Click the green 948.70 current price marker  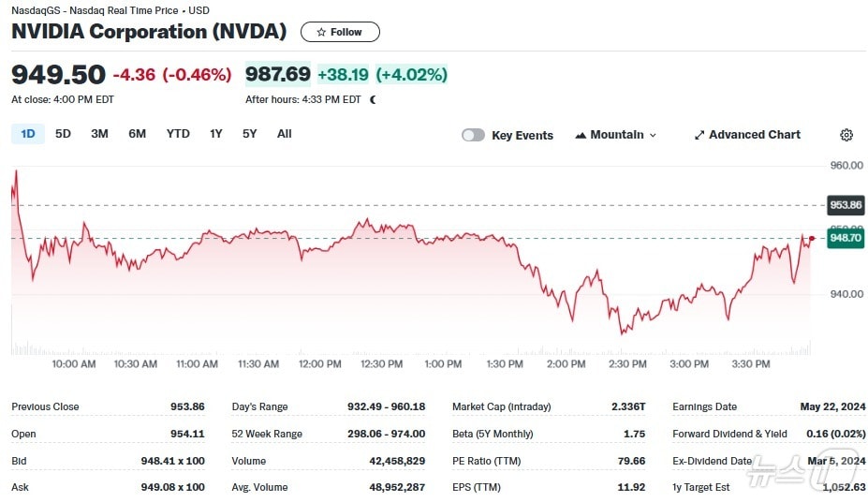point(845,238)
